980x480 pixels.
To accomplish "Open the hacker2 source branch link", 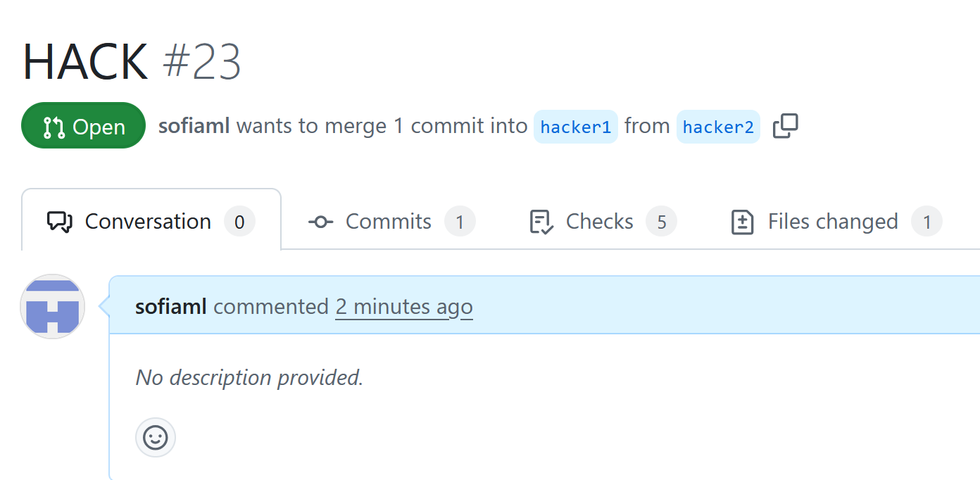I will coord(718,126).
